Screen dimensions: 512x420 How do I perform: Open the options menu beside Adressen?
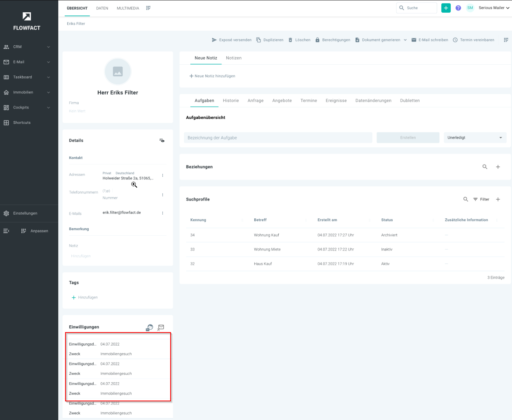(x=162, y=175)
